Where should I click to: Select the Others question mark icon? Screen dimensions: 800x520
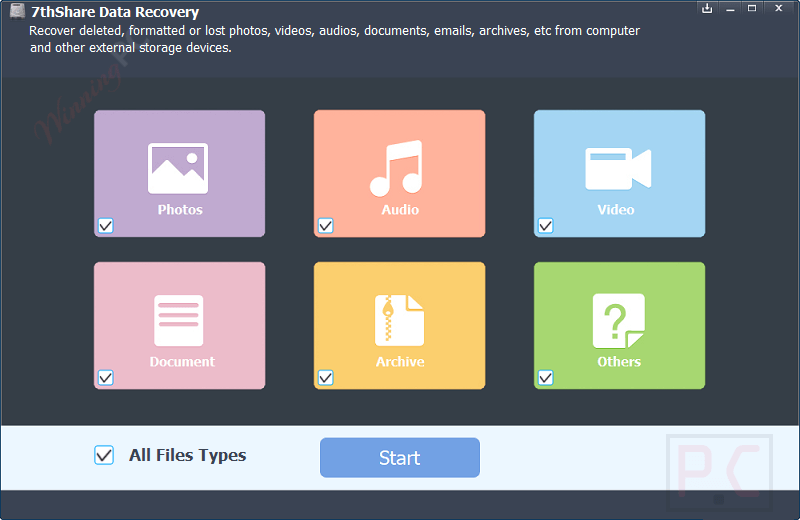(x=618, y=321)
